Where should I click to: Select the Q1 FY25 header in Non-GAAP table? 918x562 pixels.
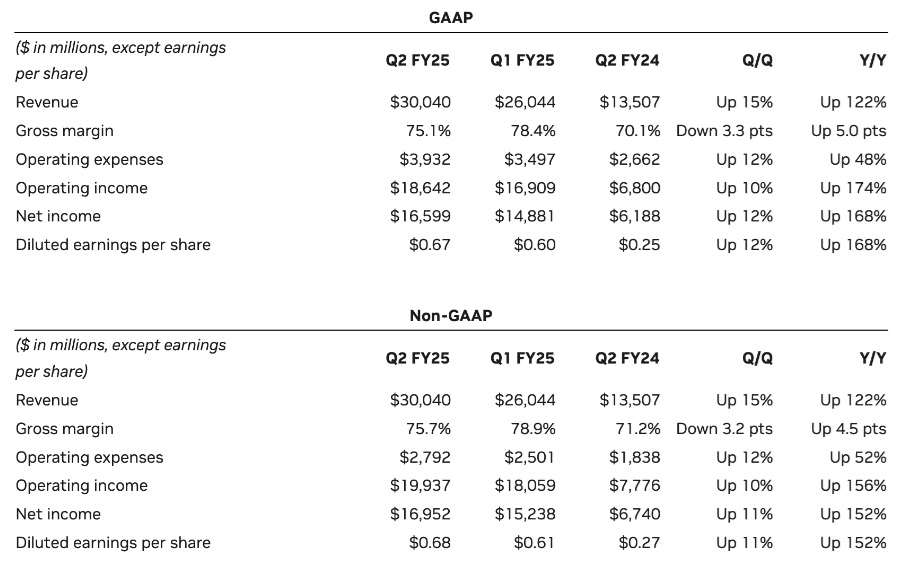(522, 358)
